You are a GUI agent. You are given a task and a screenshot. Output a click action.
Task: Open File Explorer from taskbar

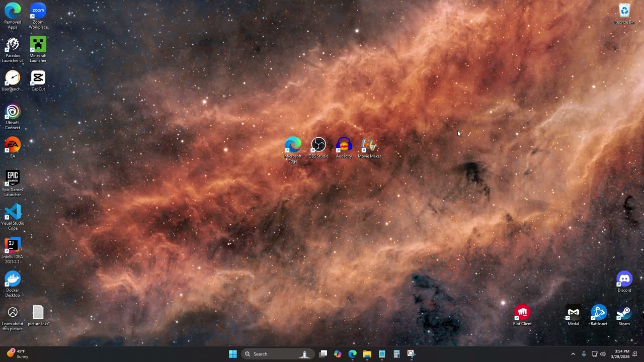367,354
